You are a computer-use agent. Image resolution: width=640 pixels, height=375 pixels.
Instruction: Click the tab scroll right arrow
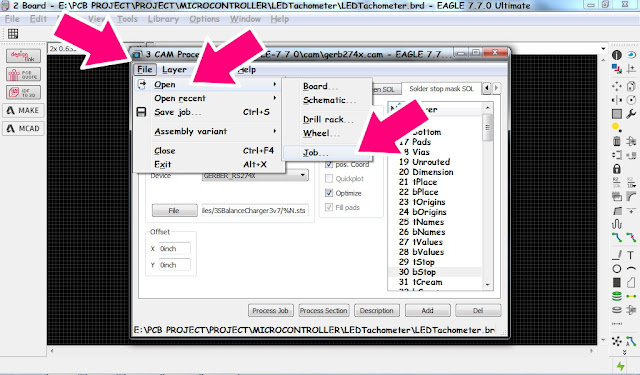coord(496,88)
